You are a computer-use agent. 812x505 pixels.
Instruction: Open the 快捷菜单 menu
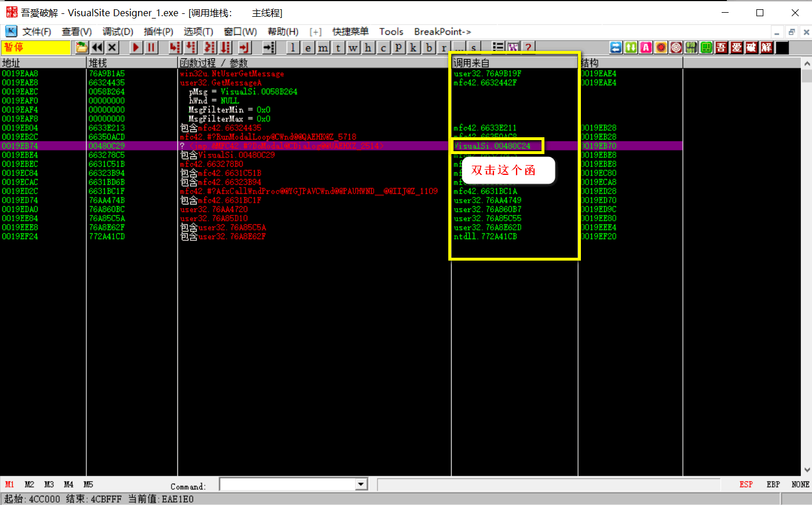(x=350, y=32)
